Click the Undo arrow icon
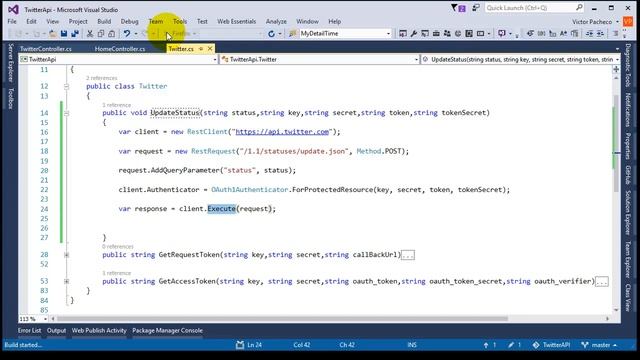This screenshot has width=640, height=360. coord(127,34)
